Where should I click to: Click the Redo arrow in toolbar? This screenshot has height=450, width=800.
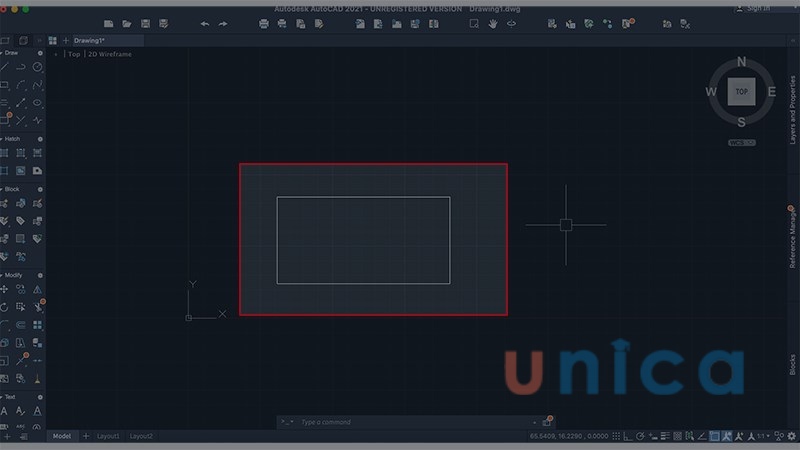(x=223, y=24)
